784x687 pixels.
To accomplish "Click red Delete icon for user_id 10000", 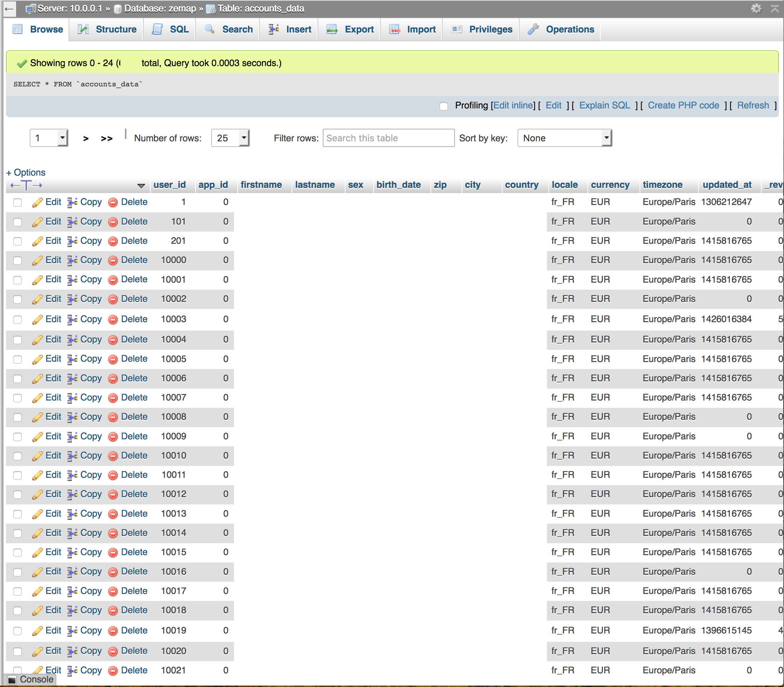I will pos(113,260).
